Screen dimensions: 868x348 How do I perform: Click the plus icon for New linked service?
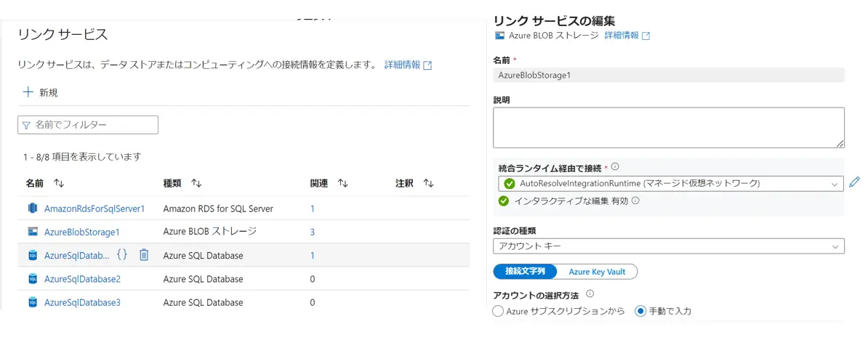coord(28,92)
